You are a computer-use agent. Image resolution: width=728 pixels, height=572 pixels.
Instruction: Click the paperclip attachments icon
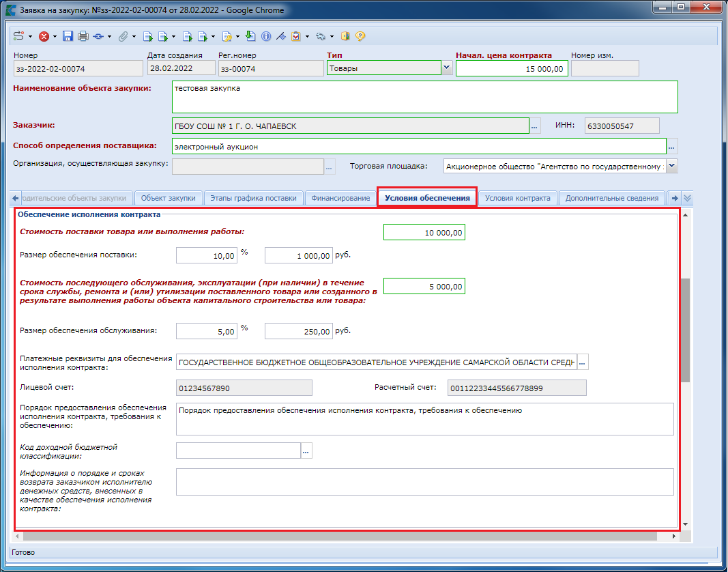[x=123, y=36]
